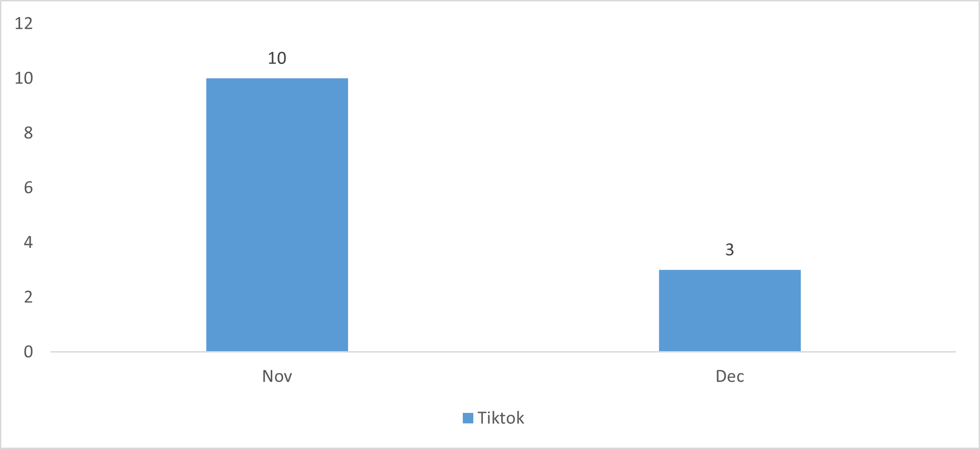The width and height of the screenshot is (980, 449).
Task: Select the 6 vertical axis label
Action: (x=28, y=187)
